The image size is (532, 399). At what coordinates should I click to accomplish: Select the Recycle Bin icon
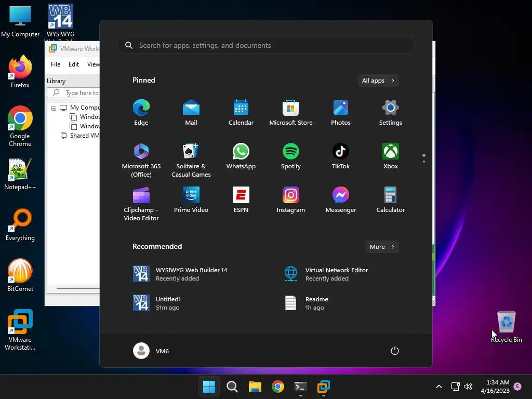[507, 327]
